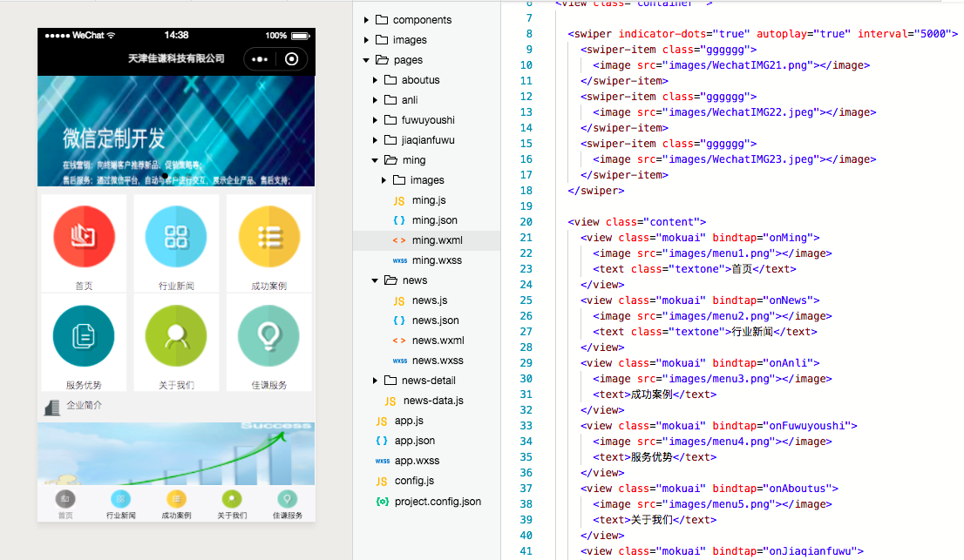Click the 微信定制开发 swiper banner
Viewport: 964px width, 560px height.
click(176, 131)
